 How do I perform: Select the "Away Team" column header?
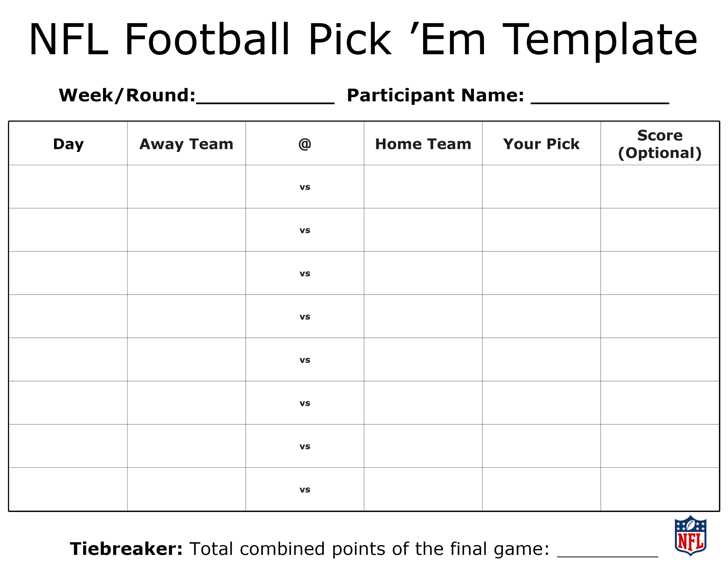[186, 144]
